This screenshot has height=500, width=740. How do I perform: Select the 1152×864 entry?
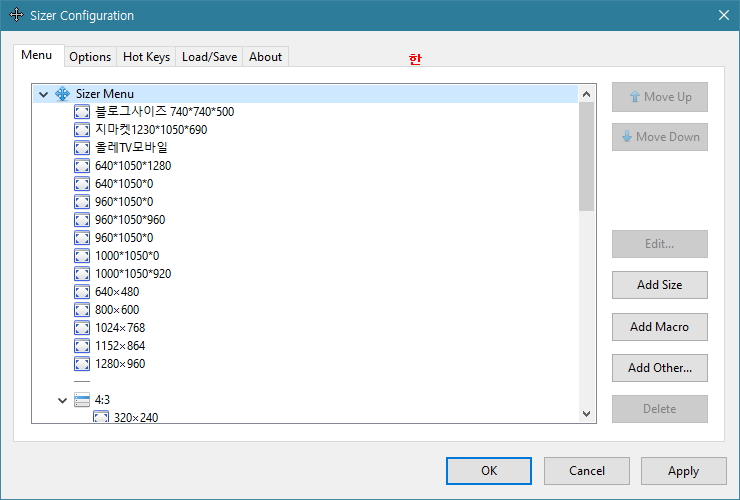(120, 346)
